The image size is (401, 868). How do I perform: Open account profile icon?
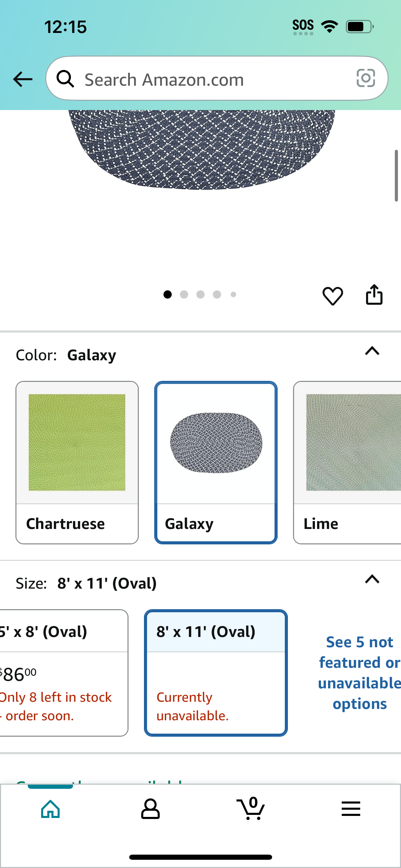[x=150, y=809]
